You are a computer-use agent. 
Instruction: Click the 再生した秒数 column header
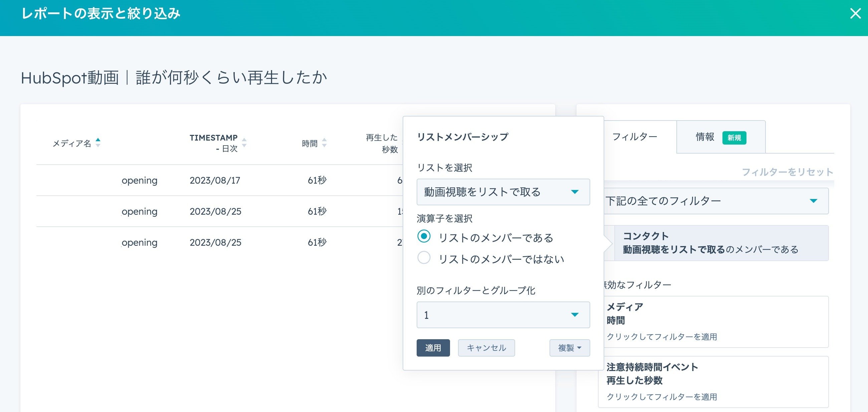pyautogui.click(x=382, y=143)
